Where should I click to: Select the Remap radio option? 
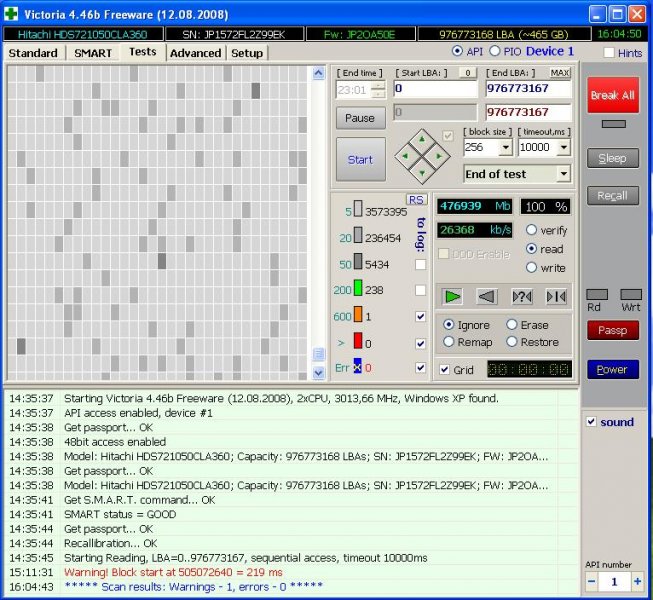(450, 342)
